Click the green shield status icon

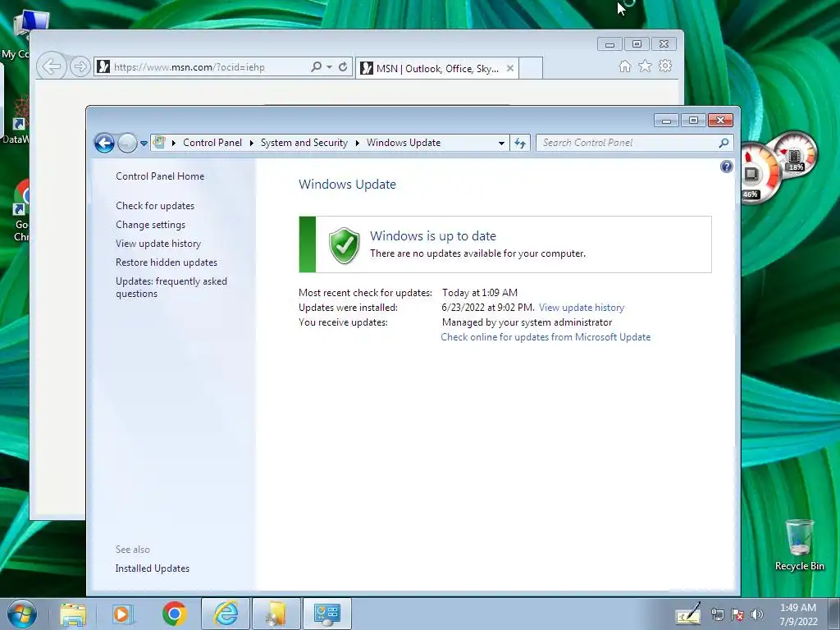click(x=344, y=245)
